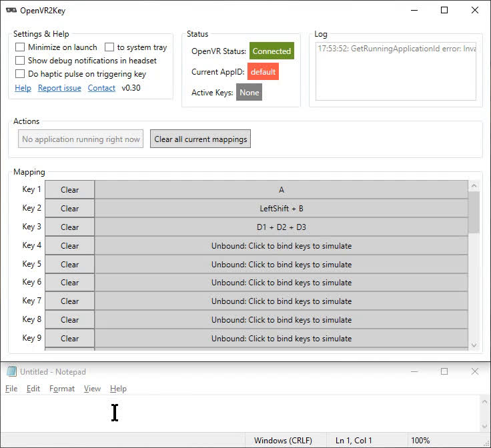The width and height of the screenshot is (491, 448).
Task: Toggle the 'to system tray' checkbox
Action: tap(109, 47)
